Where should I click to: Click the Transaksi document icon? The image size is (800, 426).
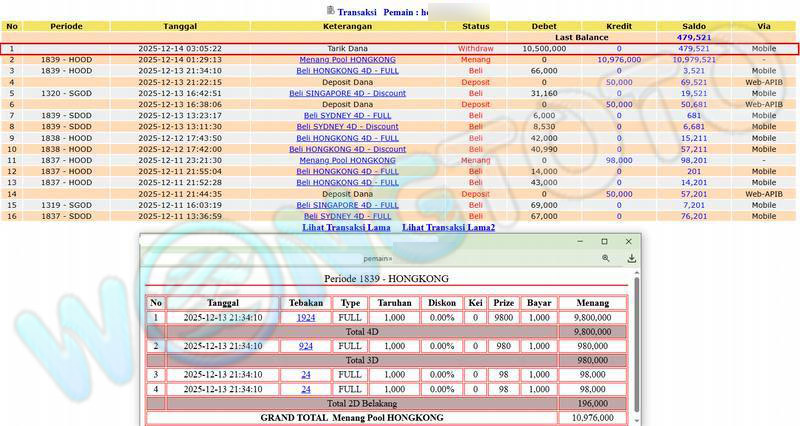[331, 10]
